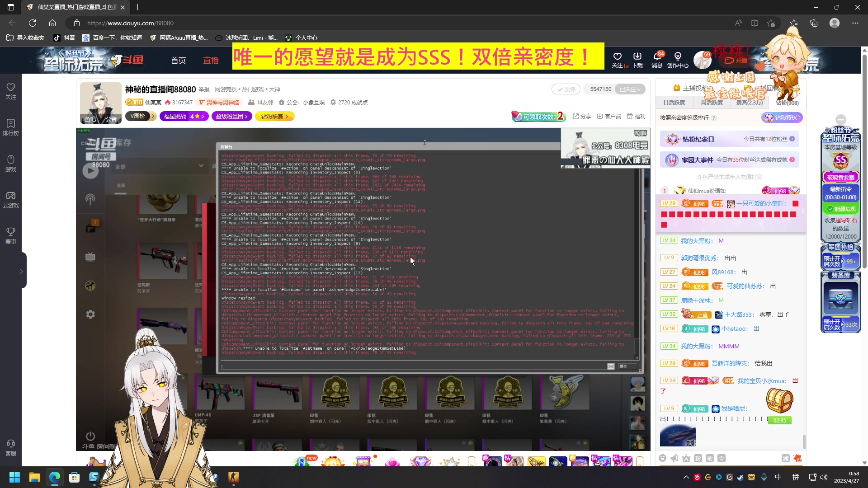Switch to the 贵宾(2.3万) tab
Viewport: 868px width, 488px height.
tap(749, 103)
